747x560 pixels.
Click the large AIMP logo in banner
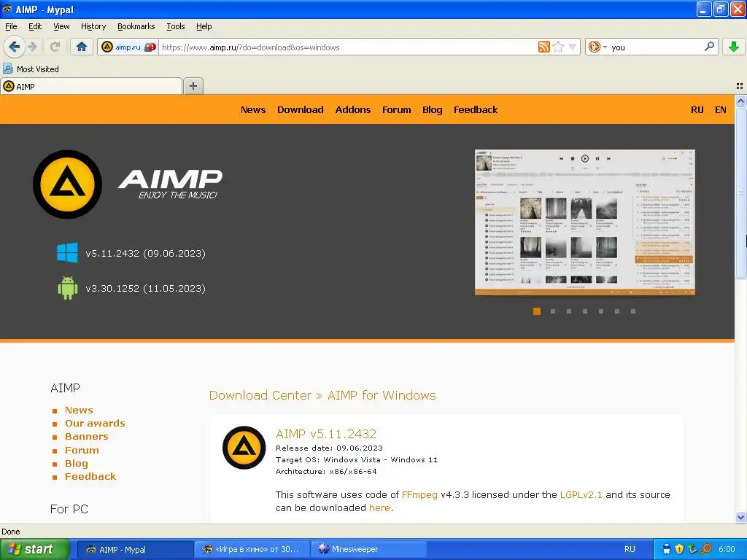67,184
